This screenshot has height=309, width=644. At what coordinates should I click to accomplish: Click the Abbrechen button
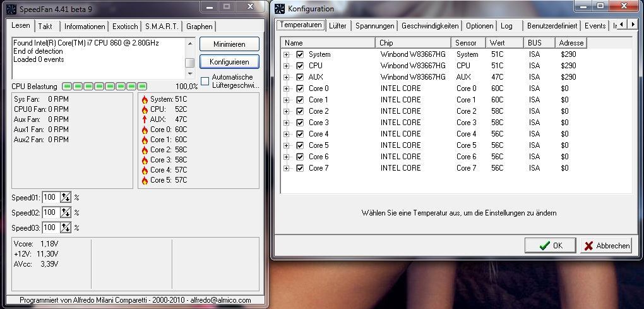click(606, 245)
